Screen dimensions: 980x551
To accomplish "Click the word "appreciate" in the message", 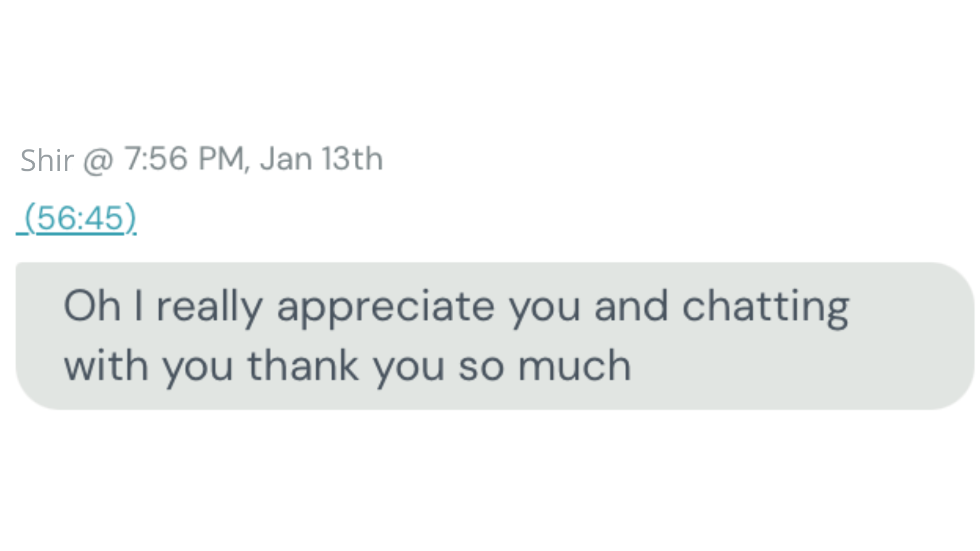I will [385, 308].
